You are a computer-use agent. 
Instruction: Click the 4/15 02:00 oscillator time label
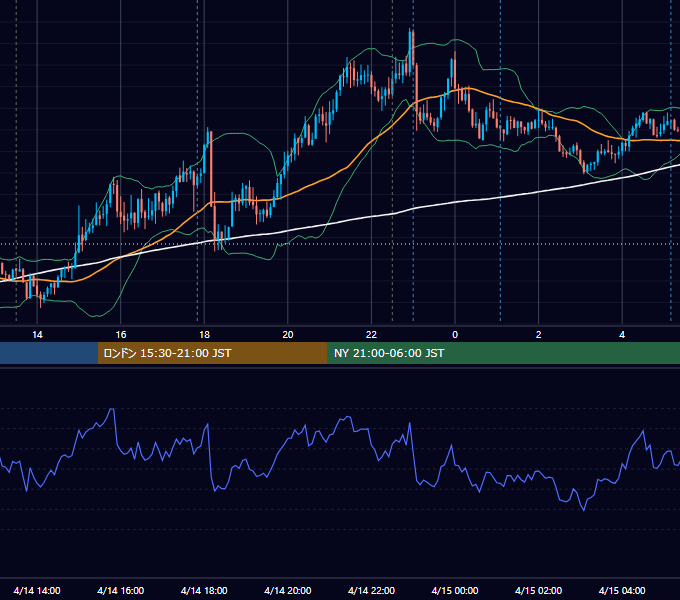(x=538, y=590)
